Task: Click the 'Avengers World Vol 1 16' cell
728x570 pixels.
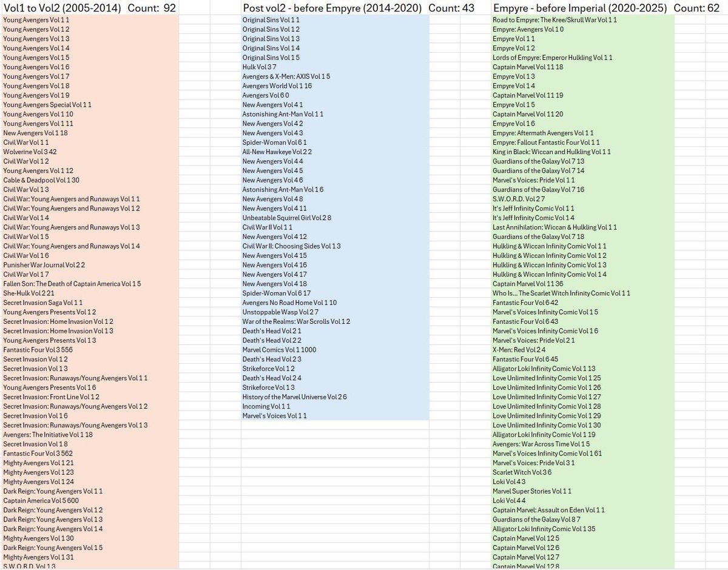Action: (277, 86)
